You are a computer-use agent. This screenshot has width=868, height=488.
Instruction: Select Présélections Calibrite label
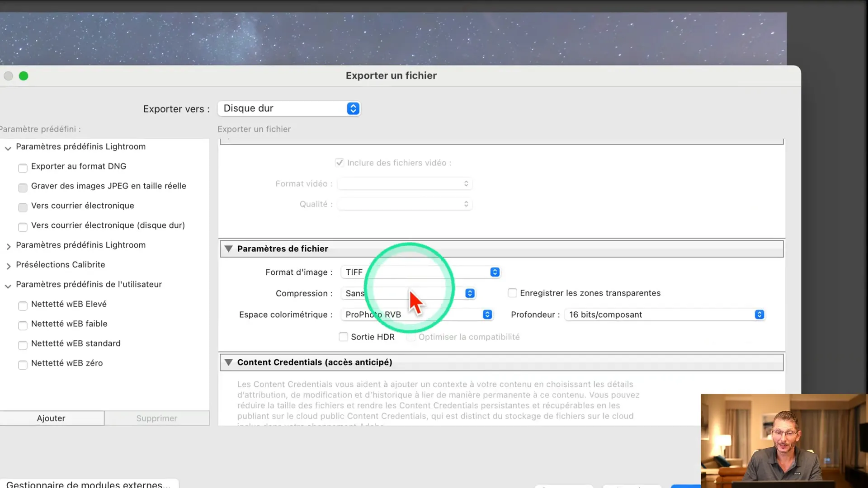point(61,264)
